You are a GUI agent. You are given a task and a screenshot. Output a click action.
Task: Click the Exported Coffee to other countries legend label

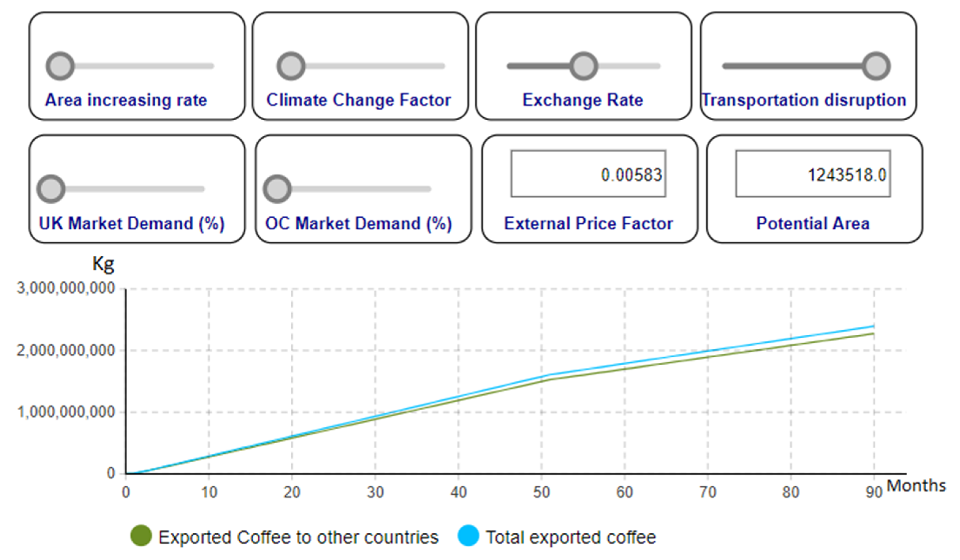click(298, 538)
